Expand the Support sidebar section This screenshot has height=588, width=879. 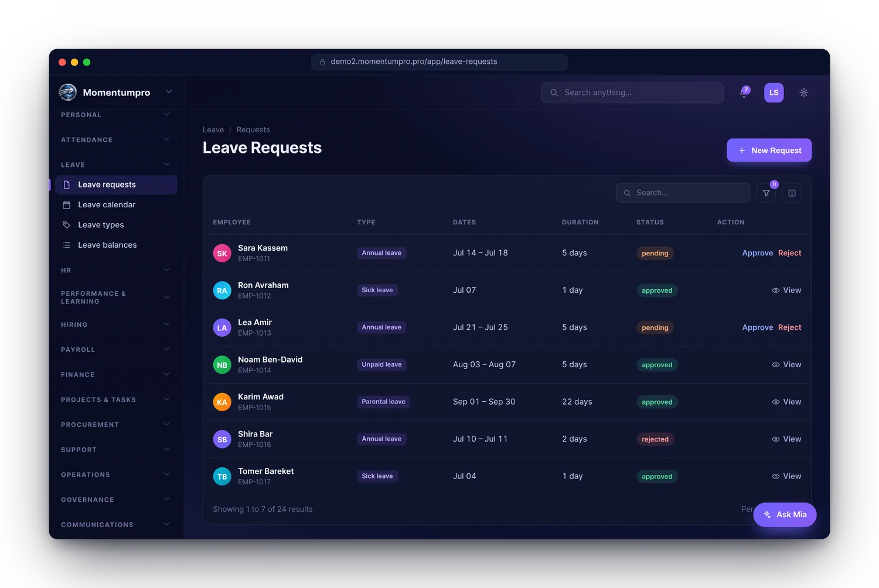166,449
